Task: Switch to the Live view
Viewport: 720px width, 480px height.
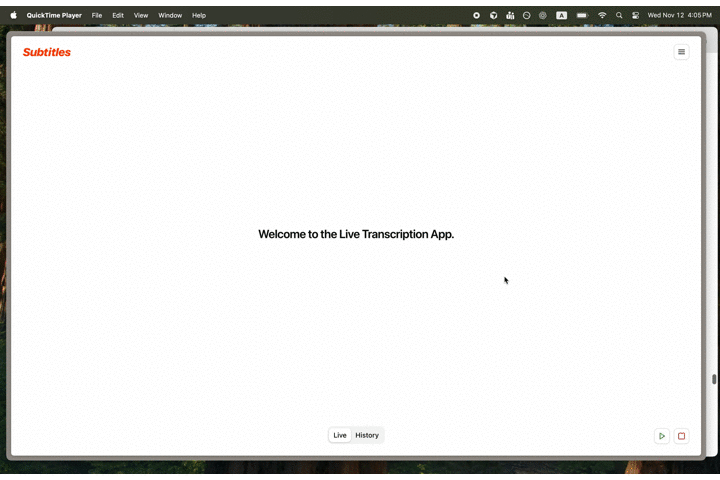Action: click(340, 435)
